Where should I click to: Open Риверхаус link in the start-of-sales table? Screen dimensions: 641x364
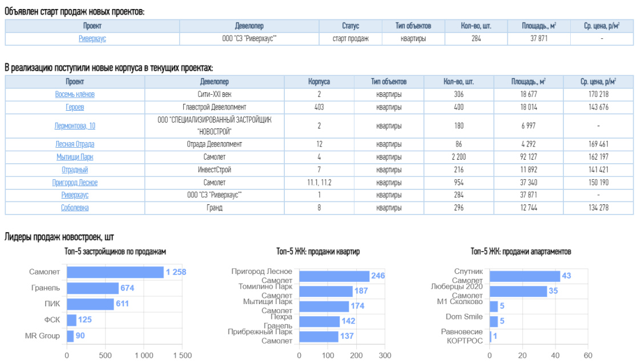(x=92, y=39)
